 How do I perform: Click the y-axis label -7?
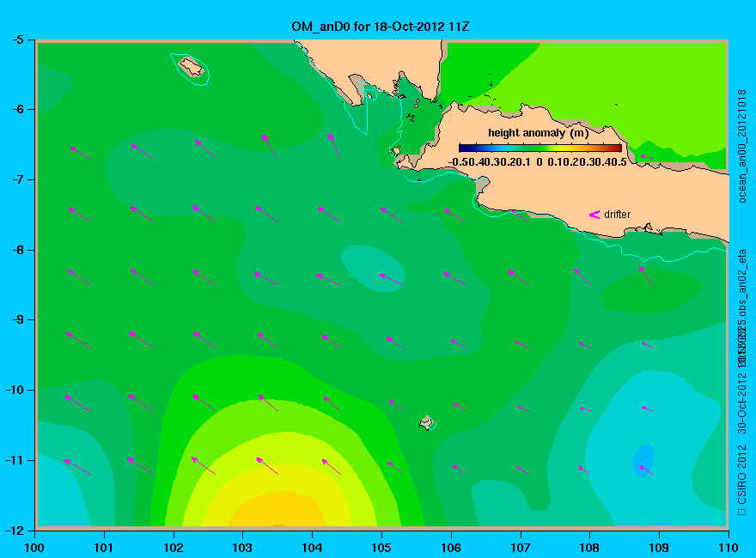(18, 179)
